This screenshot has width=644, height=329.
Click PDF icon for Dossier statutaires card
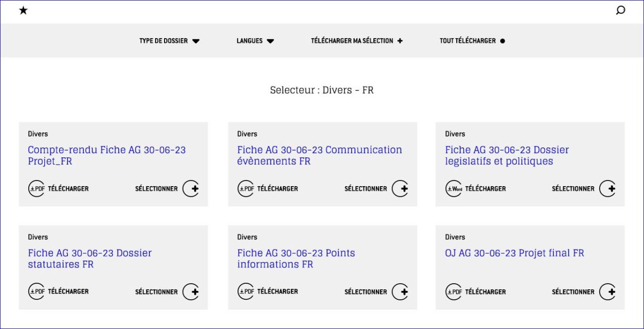[x=36, y=292]
